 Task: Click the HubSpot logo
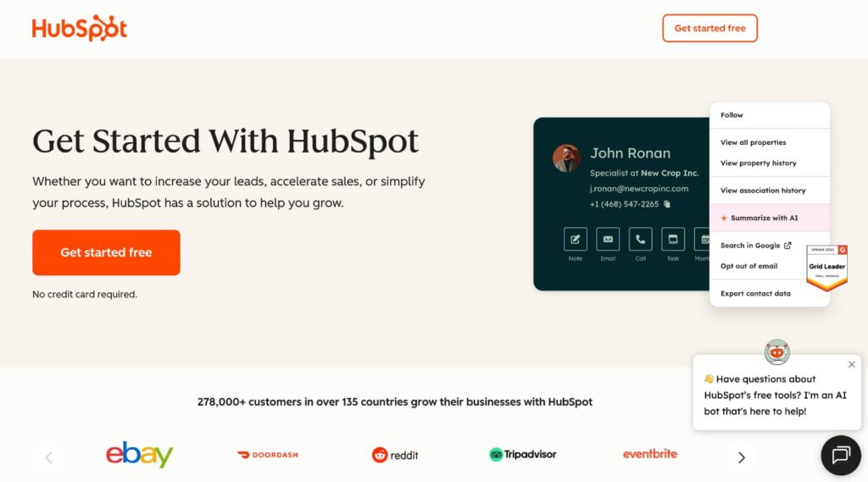pyautogui.click(x=79, y=28)
